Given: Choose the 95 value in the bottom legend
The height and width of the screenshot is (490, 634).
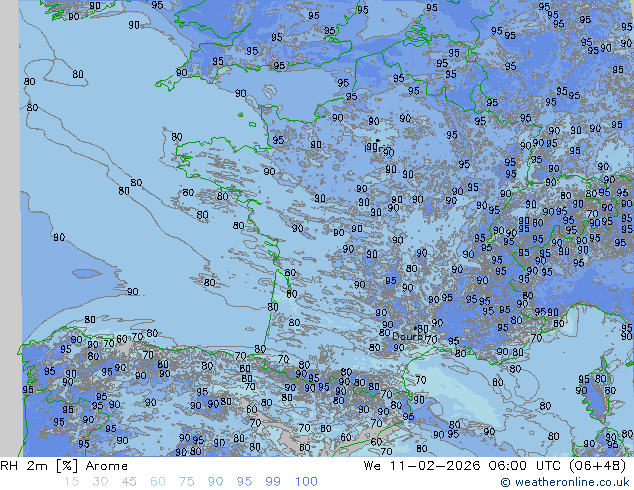Looking at the screenshot, I should click(245, 482).
